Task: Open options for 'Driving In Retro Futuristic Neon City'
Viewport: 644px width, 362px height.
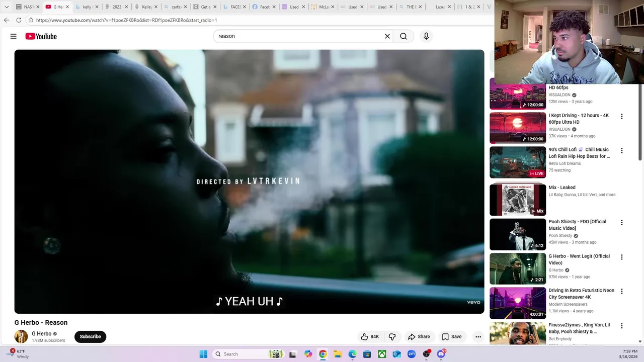Action: click(622, 291)
